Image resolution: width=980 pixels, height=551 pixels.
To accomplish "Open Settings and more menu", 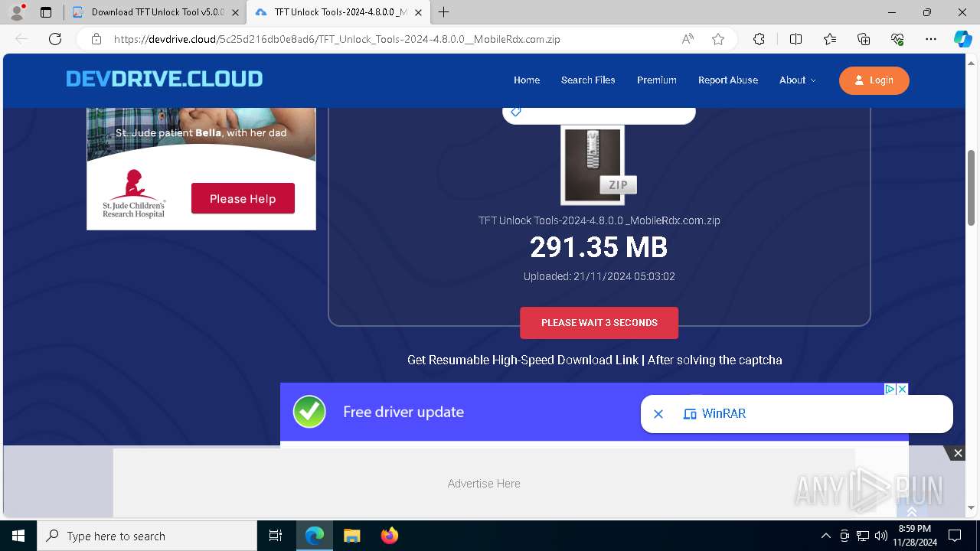I will [x=931, y=39].
